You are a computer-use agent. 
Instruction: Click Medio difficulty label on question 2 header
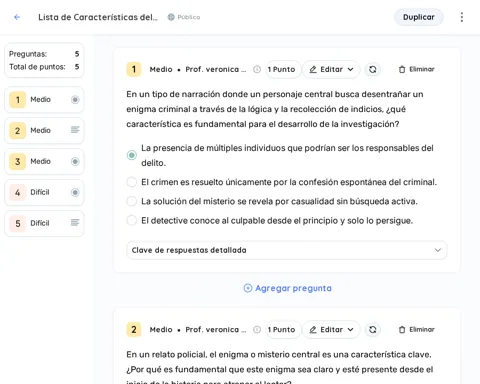161,330
